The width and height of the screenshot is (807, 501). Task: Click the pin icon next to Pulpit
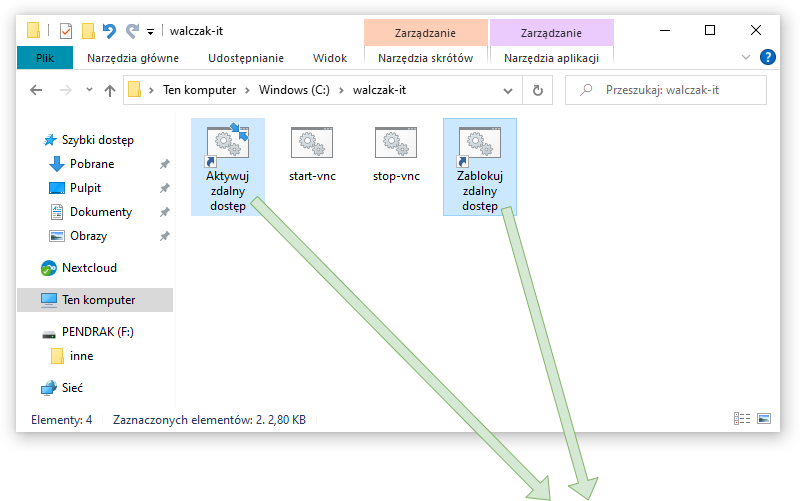[164, 188]
